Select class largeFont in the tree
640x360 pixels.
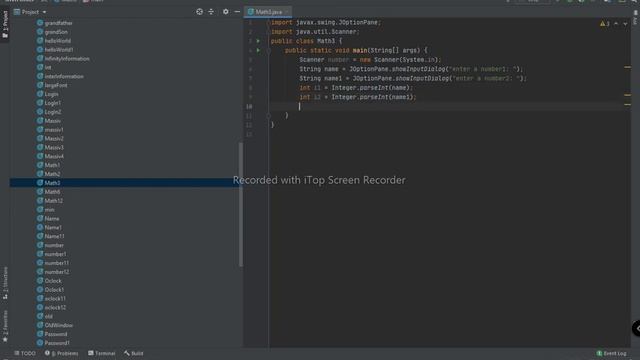click(52, 85)
